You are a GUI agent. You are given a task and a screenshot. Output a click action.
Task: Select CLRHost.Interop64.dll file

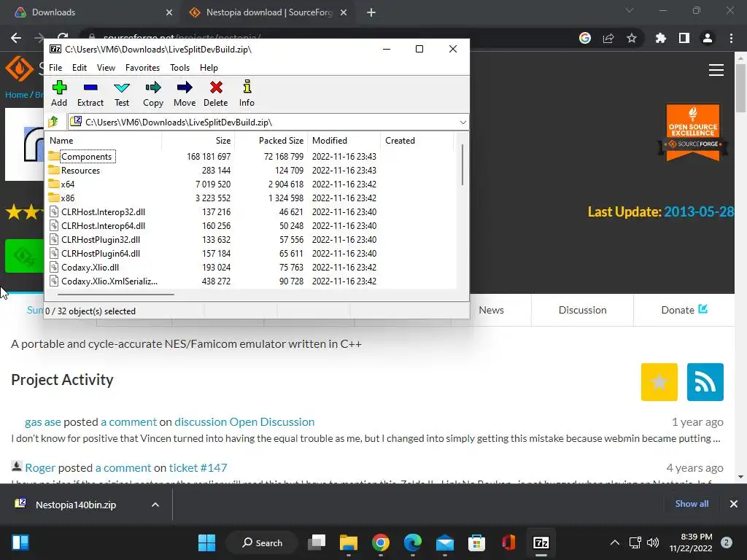click(x=103, y=226)
